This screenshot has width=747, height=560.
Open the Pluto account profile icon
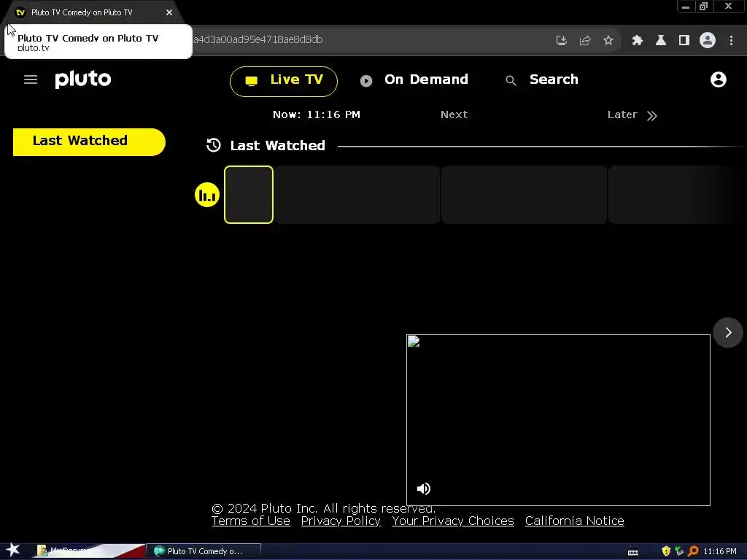pyautogui.click(x=718, y=79)
